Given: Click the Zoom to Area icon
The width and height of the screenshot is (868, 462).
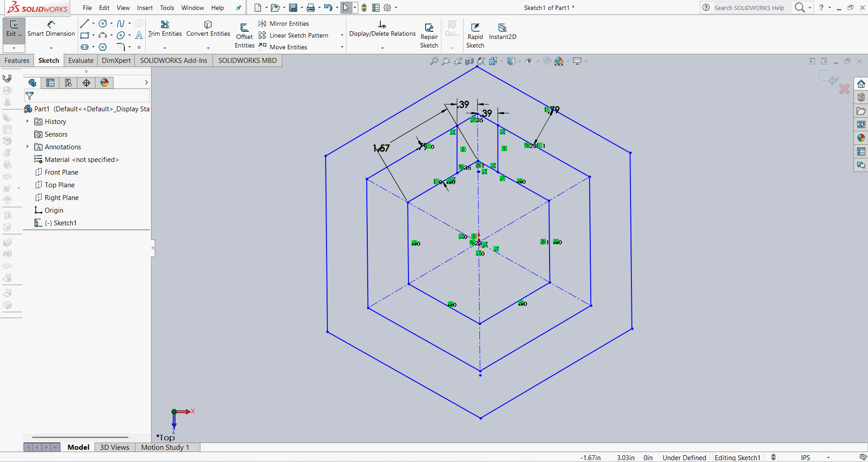Looking at the screenshot, I should coord(446,61).
